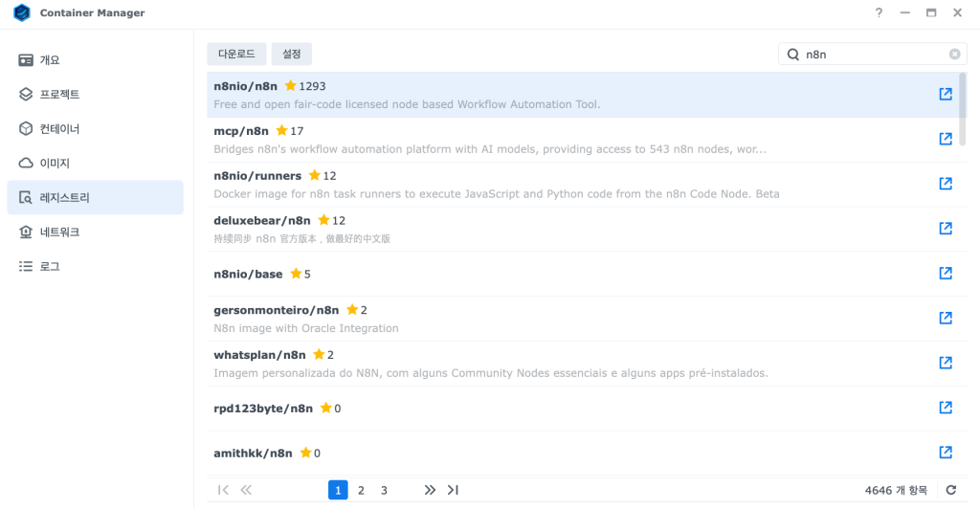Viewport: 980px width, 509px height.
Task: Maximize the Container Manager window
Action: (x=931, y=12)
